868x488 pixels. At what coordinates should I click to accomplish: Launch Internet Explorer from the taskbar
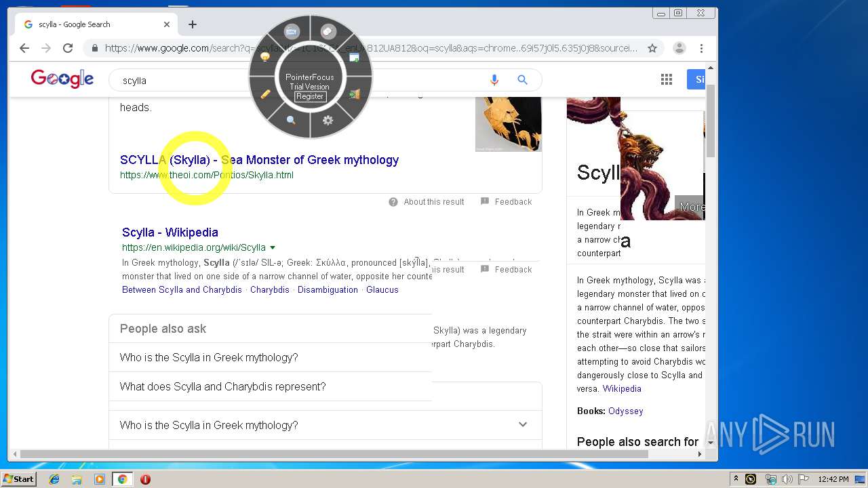coord(54,479)
